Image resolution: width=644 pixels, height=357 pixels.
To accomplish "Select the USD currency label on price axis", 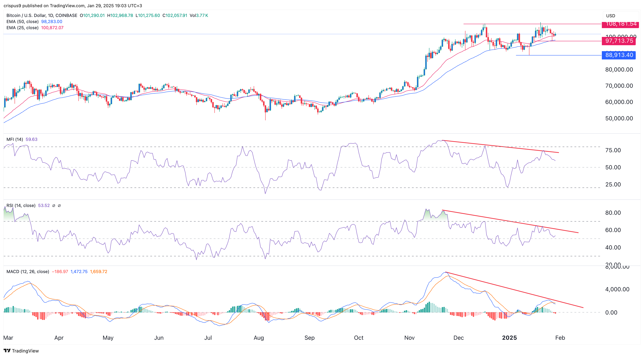I will coord(610,16).
